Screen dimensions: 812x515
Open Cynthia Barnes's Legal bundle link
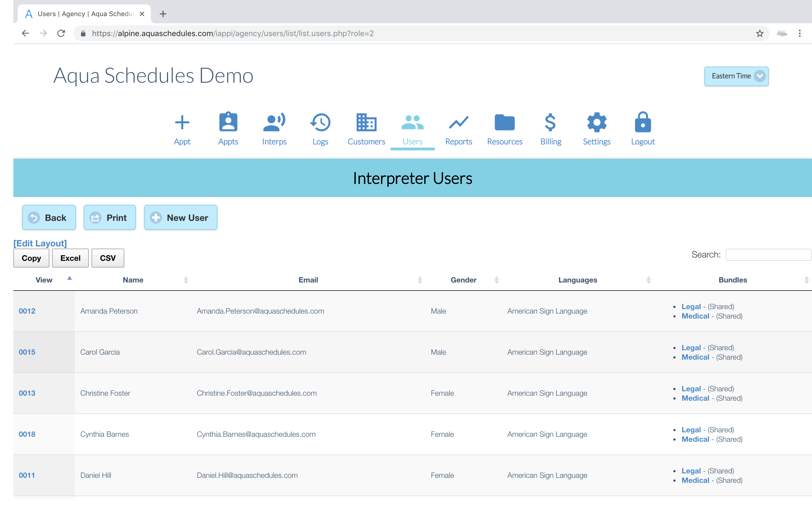pos(691,430)
